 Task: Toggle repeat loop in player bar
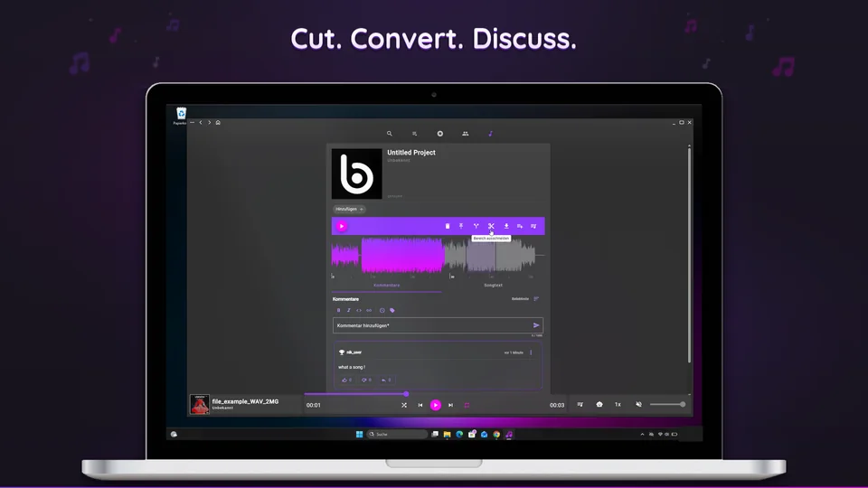pyautogui.click(x=467, y=405)
